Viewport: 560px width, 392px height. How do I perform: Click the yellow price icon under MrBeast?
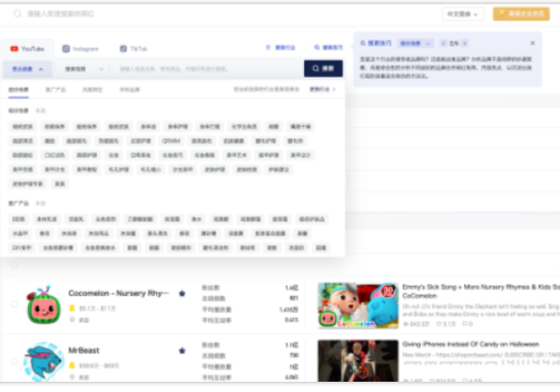[x=72, y=365]
